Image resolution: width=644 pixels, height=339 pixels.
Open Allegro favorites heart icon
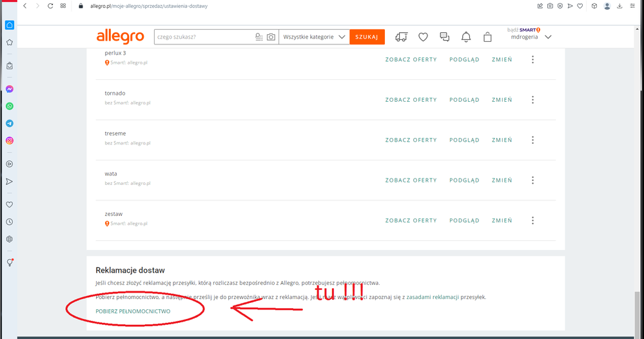coord(423,37)
